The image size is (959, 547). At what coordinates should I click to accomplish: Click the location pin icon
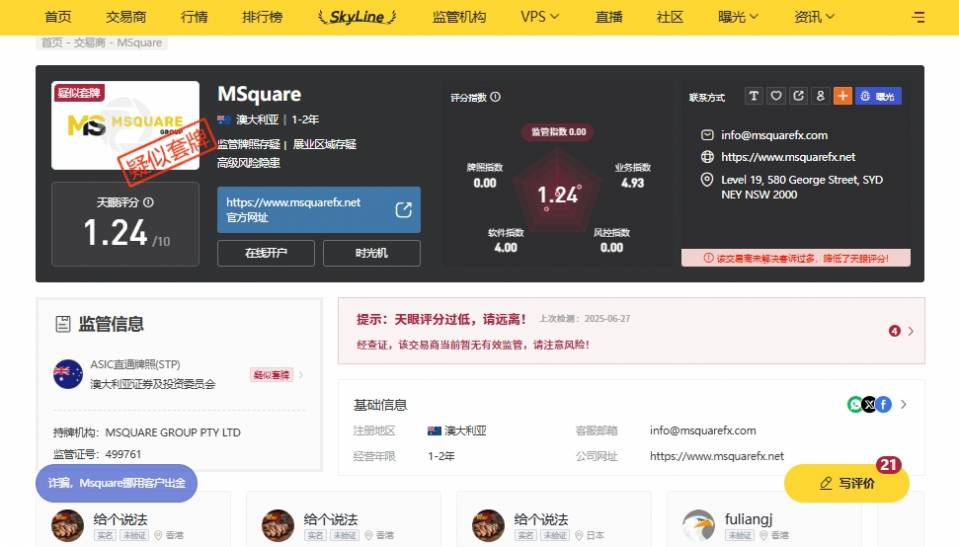(x=707, y=180)
